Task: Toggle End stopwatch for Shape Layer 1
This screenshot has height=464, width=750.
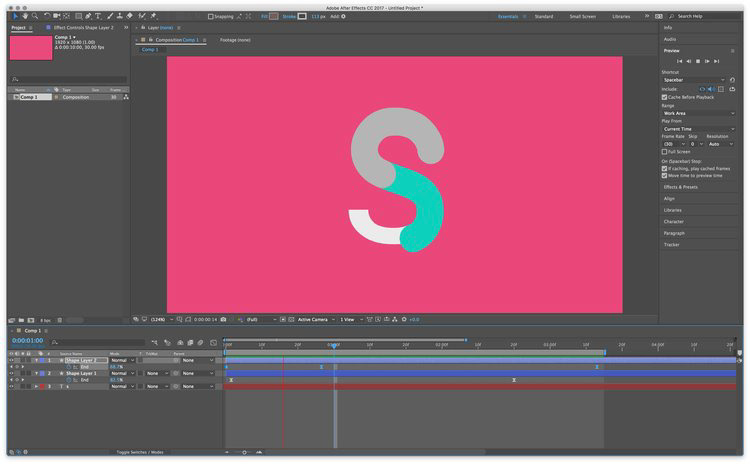Action: pos(69,380)
